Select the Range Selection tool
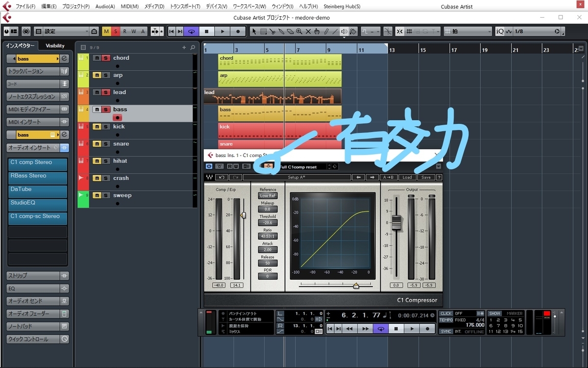The height and width of the screenshot is (368, 588). tap(263, 31)
